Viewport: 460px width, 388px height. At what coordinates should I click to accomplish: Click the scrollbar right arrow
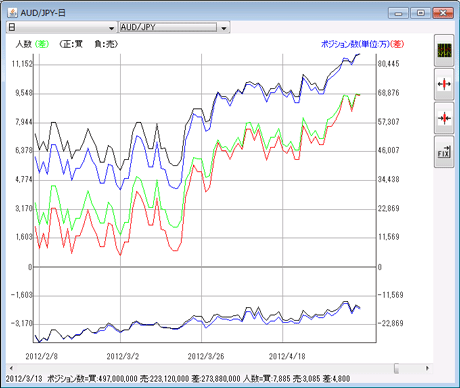(427, 368)
